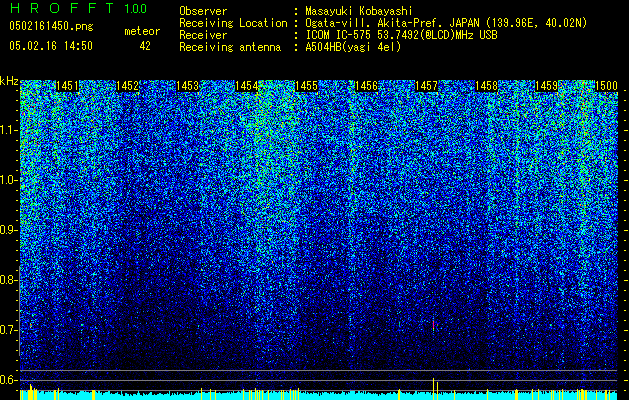Image resolution: width=629 pixels, height=400 pixels.
Task: Click the 1454 time marker
Action: (x=246, y=86)
